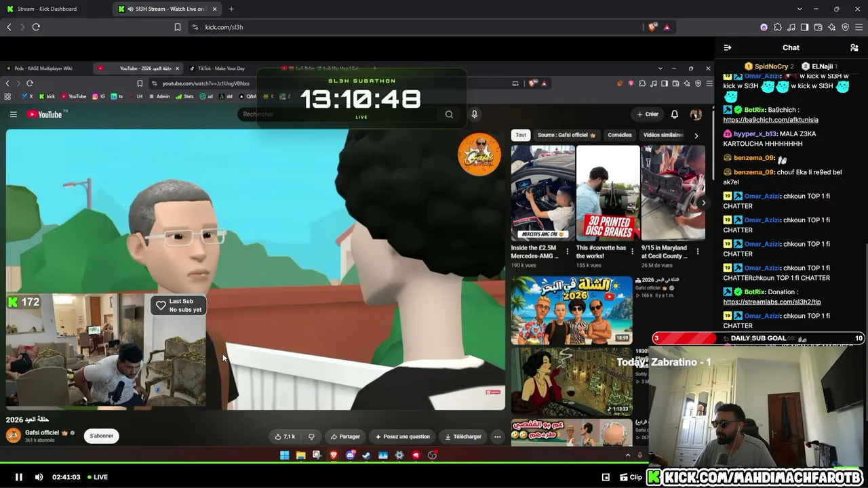Open options for the corvette short
The width and height of the screenshot is (868, 488).
tap(633, 251)
